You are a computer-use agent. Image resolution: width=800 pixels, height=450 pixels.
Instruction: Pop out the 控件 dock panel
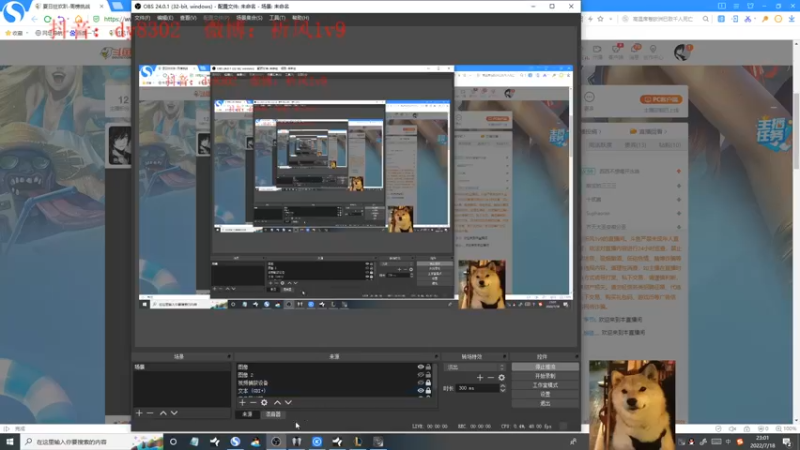577,357
